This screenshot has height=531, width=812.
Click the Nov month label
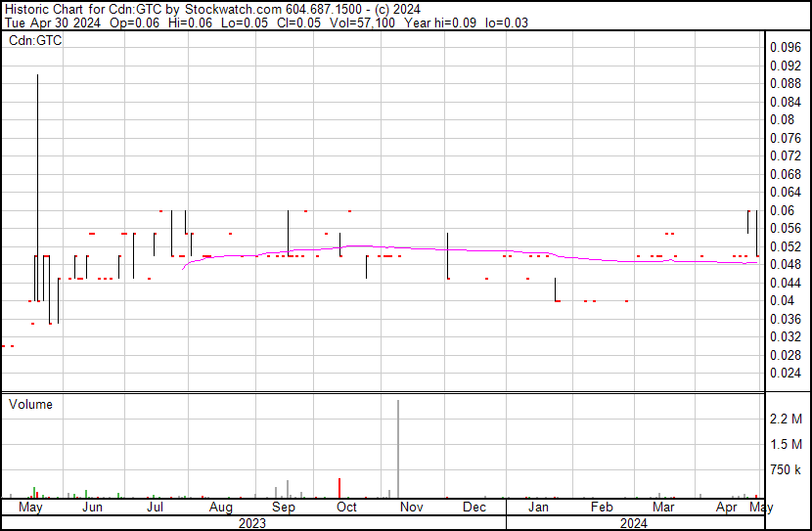click(412, 508)
